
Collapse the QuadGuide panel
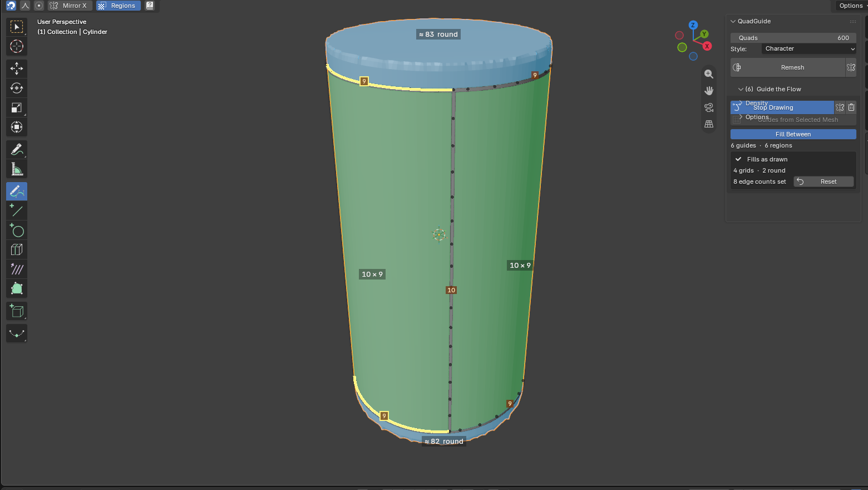733,21
